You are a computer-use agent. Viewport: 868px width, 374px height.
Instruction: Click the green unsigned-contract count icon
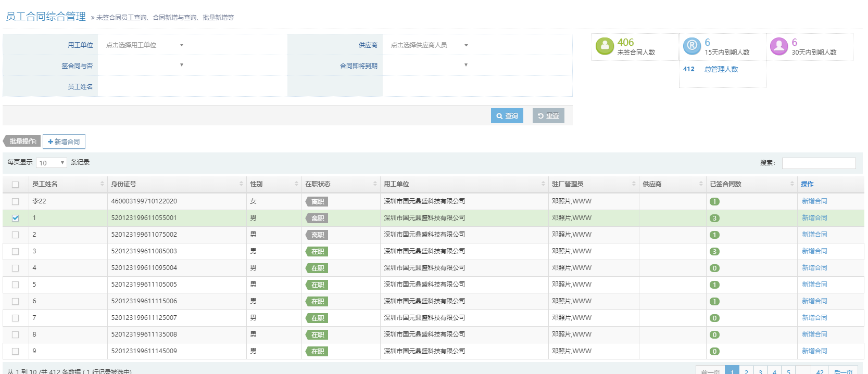(x=605, y=46)
